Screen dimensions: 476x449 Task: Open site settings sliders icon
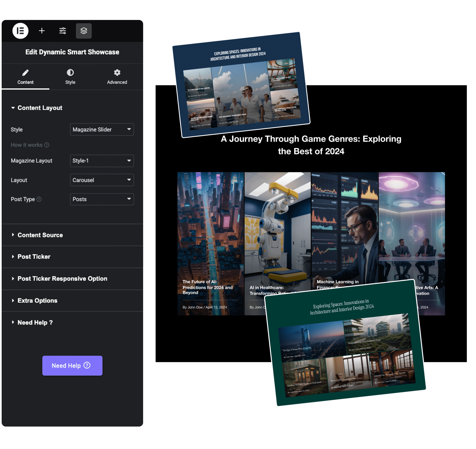click(63, 31)
